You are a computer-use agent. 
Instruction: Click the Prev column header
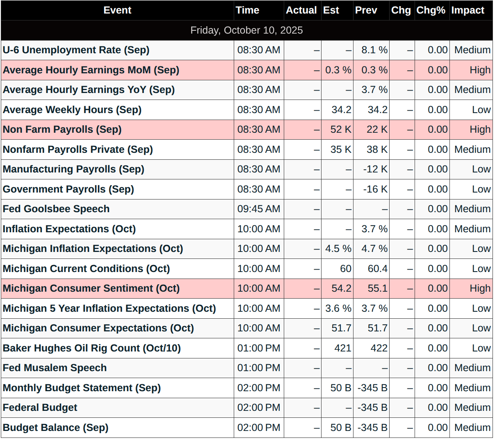(x=366, y=10)
